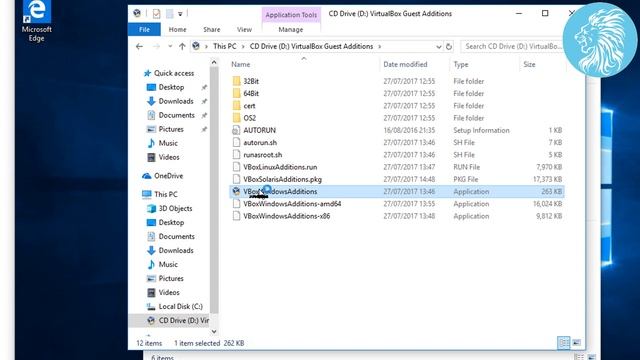Select the runasroot.sh file
The height and width of the screenshot is (360, 640).
[x=262, y=155]
